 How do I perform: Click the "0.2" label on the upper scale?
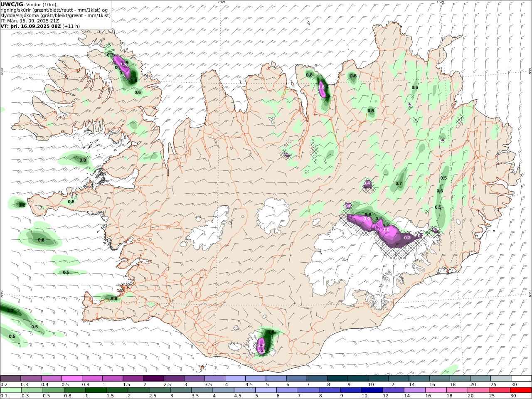pos(3,384)
